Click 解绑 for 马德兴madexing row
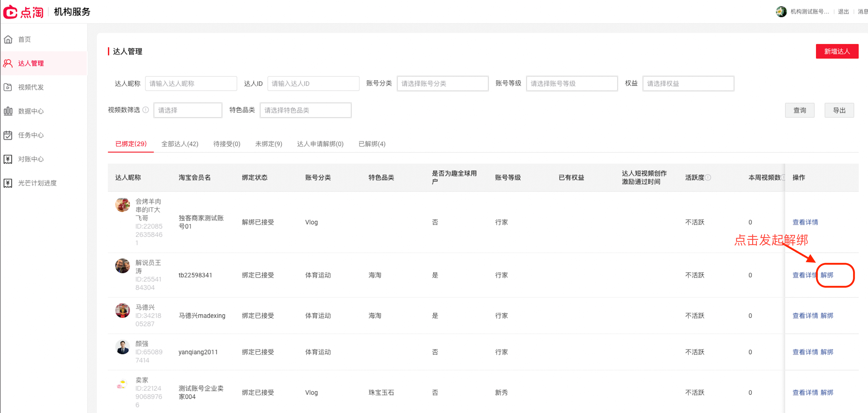This screenshot has height=413, width=868. pyautogui.click(x=827, y=316)
